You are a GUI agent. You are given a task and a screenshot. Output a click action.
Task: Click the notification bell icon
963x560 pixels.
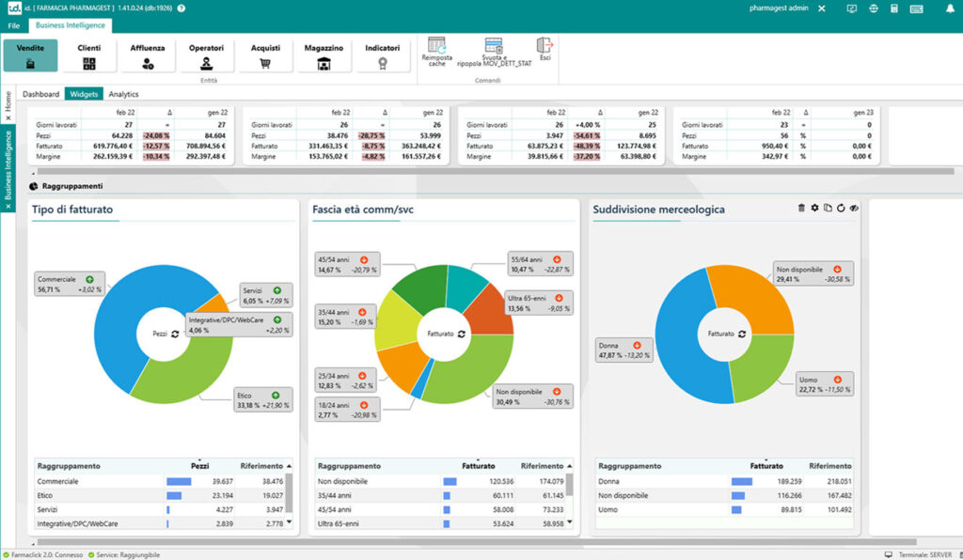point(949,8)
